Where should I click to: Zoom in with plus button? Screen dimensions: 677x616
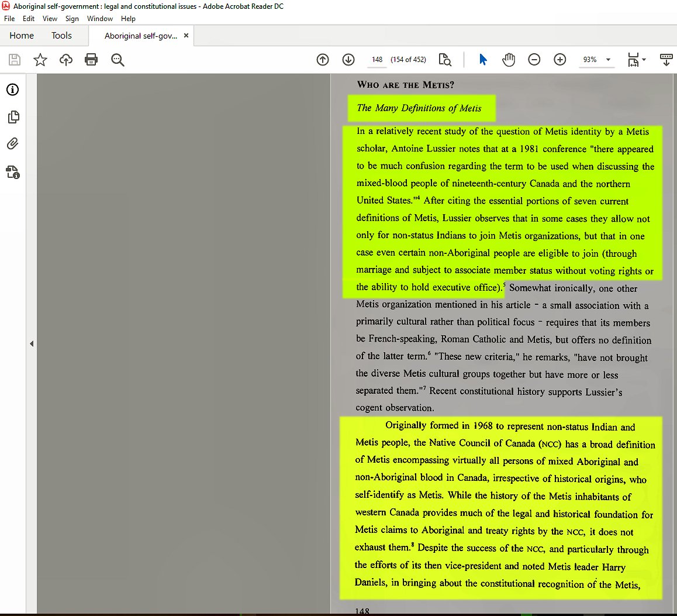tap(560, 60)
